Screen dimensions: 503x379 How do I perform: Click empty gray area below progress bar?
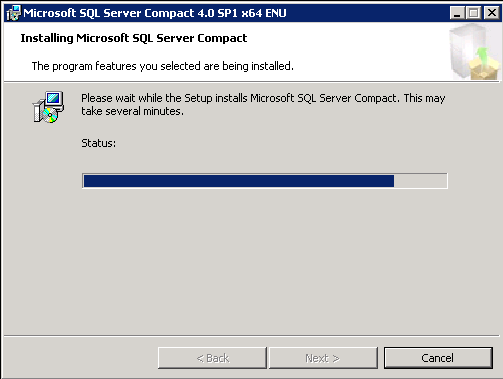pyautogui.click(x=252, y=262)
